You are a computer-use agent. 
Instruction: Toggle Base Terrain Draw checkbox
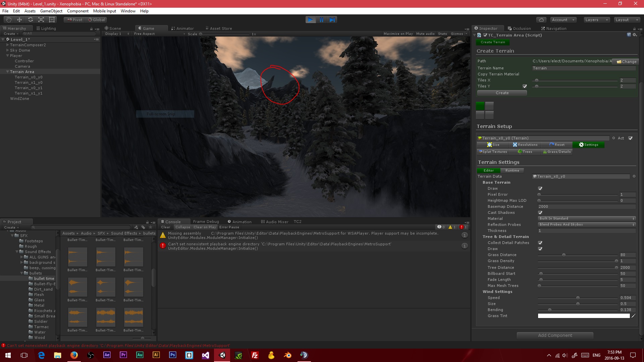540,188
